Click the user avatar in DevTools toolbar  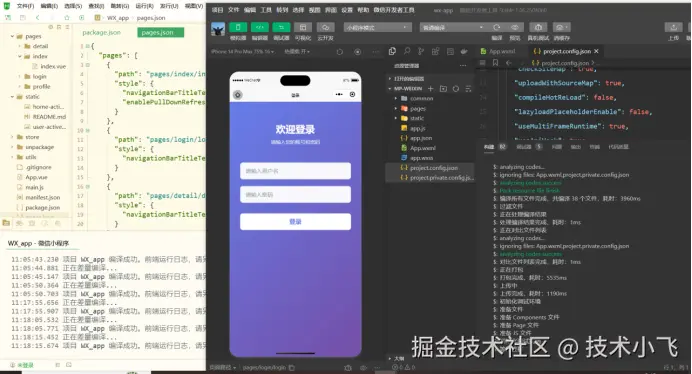coord(218,29)
